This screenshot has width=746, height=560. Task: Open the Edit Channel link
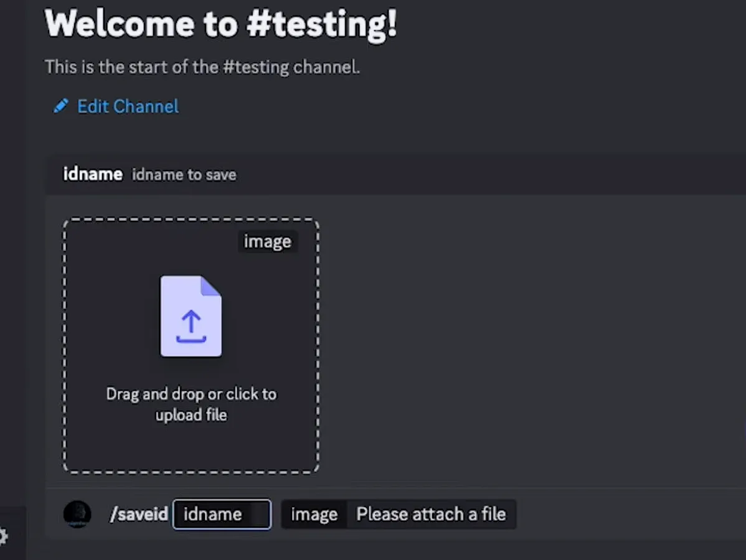click(128, 106)
